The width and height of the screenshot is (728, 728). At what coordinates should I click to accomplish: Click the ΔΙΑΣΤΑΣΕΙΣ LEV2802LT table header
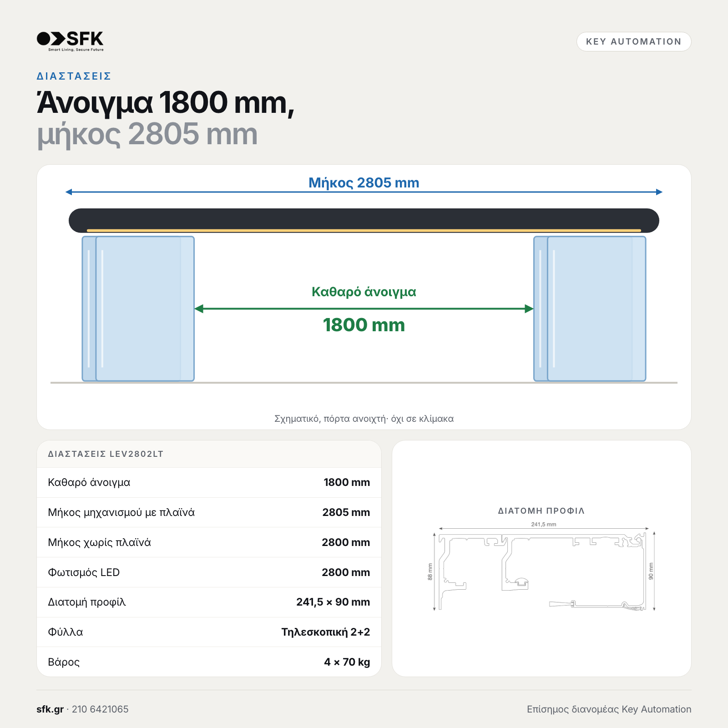106,454
